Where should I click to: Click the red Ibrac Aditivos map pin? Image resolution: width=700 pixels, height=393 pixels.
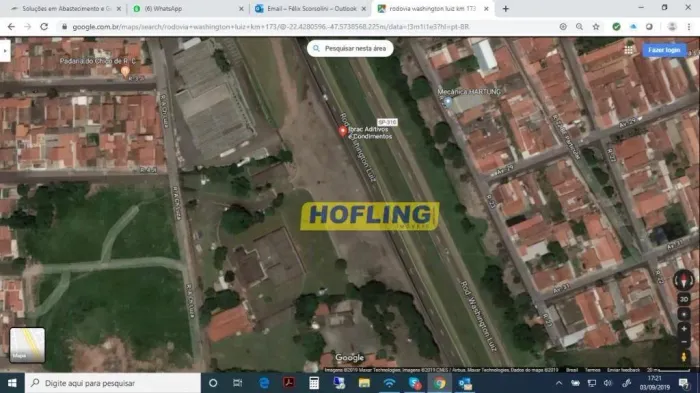point(342,130)
